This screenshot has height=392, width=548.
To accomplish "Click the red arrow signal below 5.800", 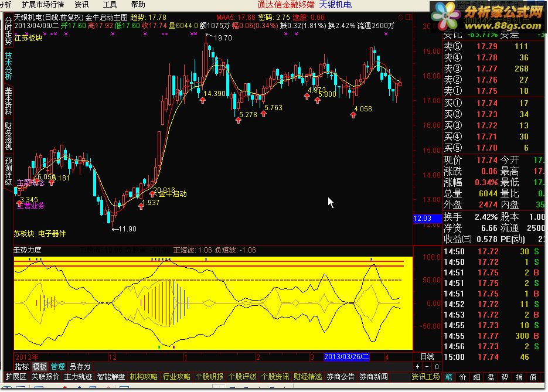I will coord(317,100).
